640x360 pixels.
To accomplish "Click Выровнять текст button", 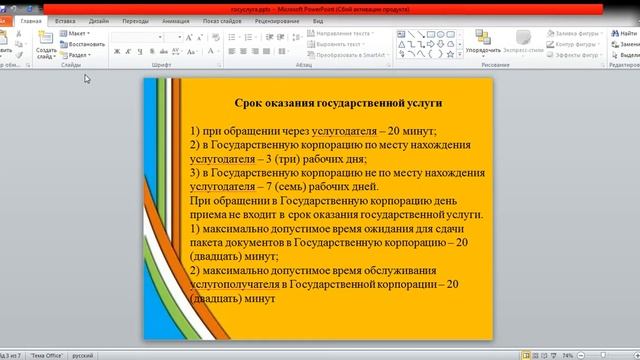I will point(336,44).
